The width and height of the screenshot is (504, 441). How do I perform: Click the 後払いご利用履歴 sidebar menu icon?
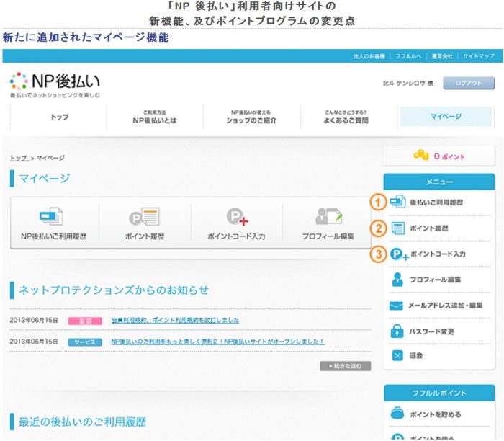point(397,201)
